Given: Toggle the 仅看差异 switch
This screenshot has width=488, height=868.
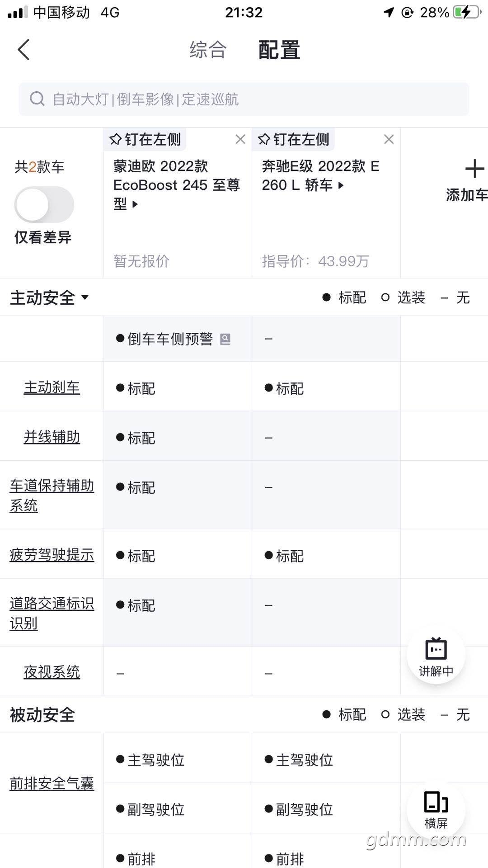Looking at the screenshot, I should point(44,205).
